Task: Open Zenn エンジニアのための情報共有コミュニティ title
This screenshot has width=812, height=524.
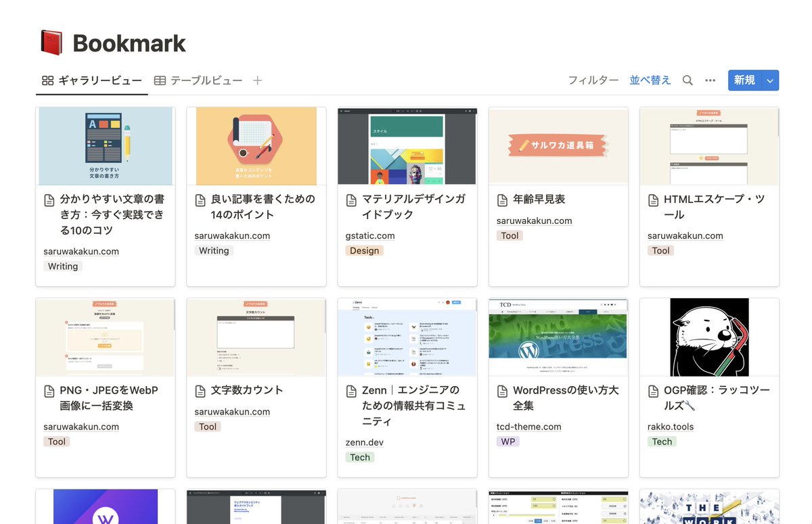Action: pyautogui.click(x=413, y=405)
